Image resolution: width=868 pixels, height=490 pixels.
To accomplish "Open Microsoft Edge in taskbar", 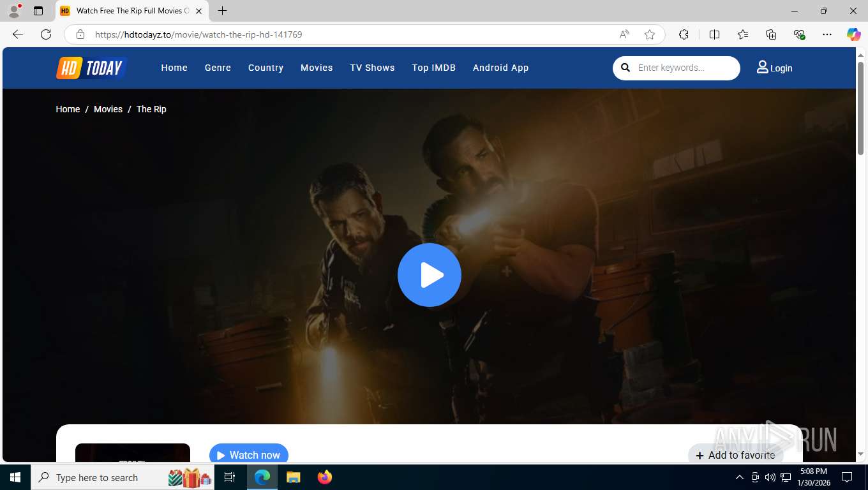I will click(x=262, y=477).
